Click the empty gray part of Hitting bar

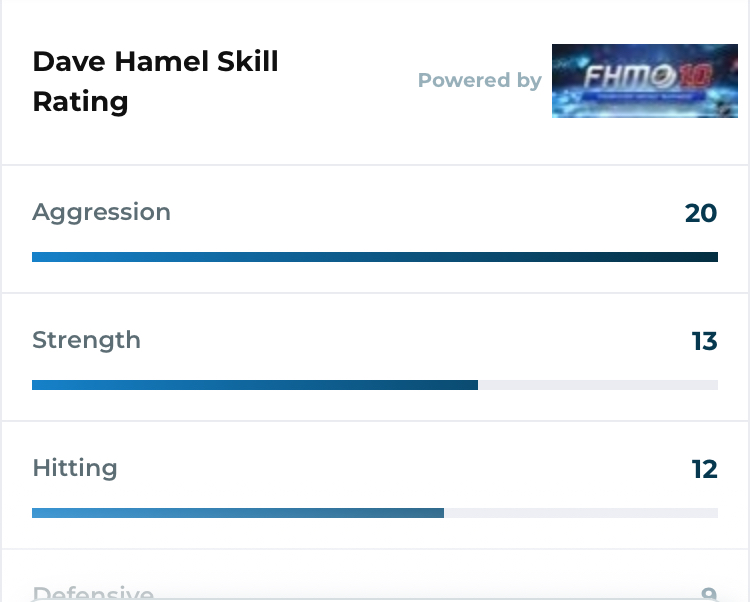(581, 513)
